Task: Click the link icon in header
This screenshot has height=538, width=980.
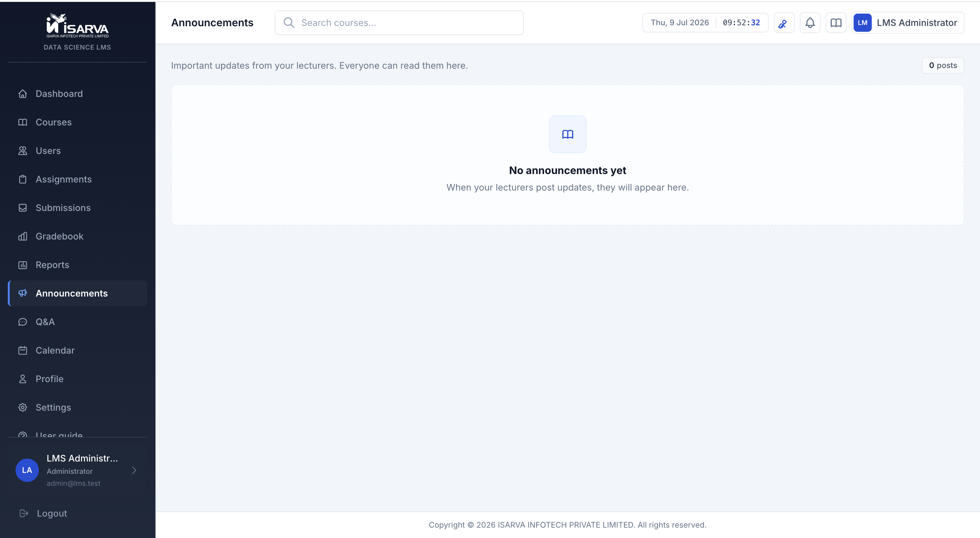Action: coord(784,23)
